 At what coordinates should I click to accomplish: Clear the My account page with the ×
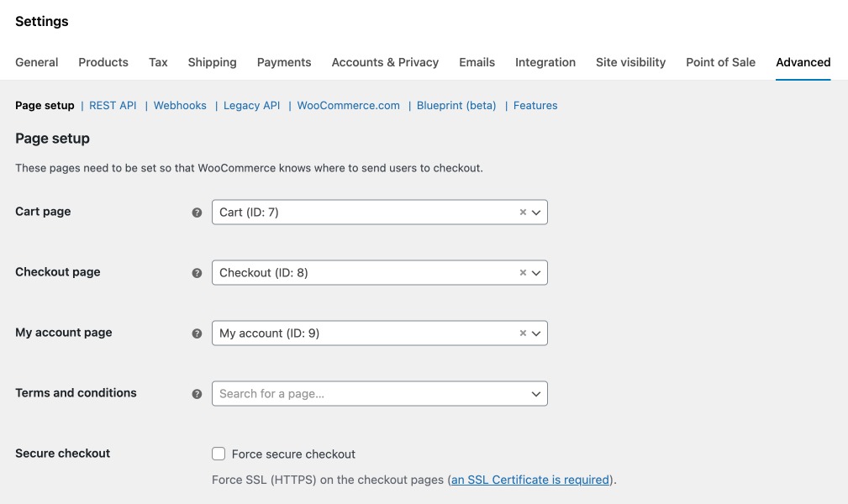click(x=522, y=333)
